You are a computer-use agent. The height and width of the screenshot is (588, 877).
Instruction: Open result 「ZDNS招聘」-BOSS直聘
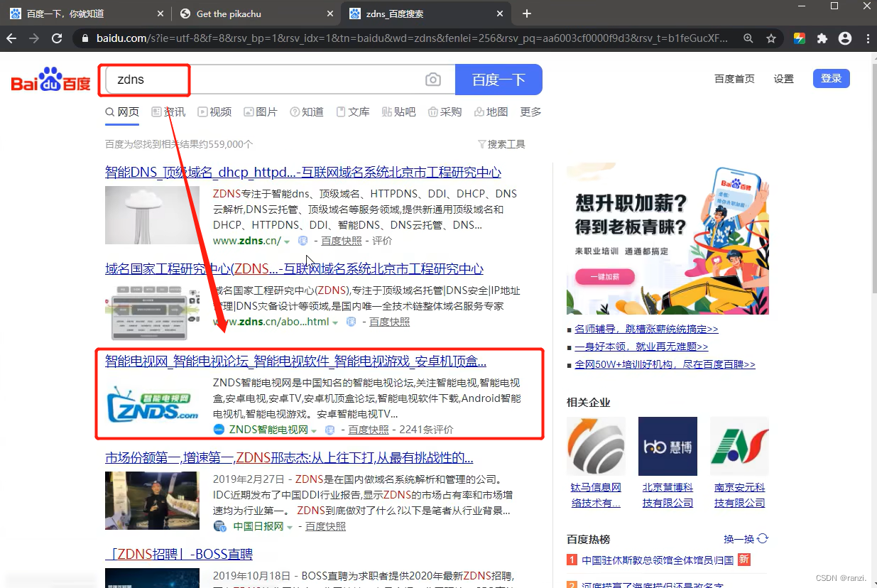(179, 554)
